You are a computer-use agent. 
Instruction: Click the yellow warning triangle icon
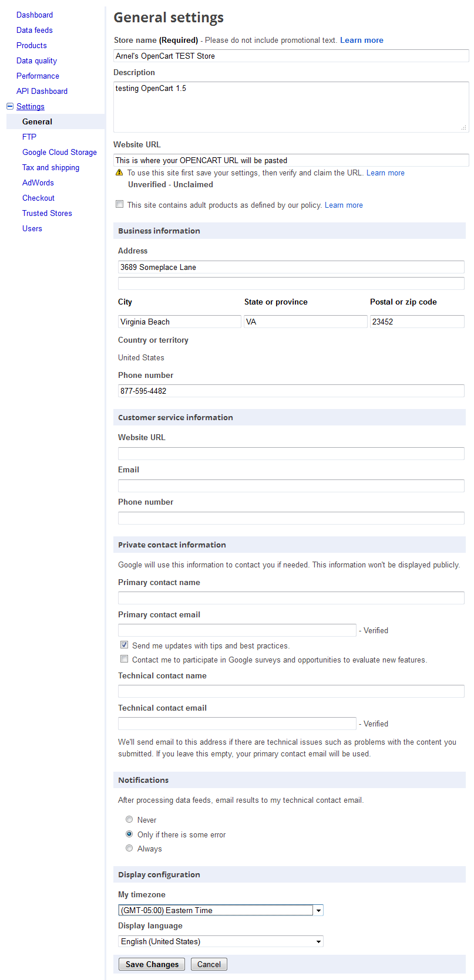[x=119, y=173]
